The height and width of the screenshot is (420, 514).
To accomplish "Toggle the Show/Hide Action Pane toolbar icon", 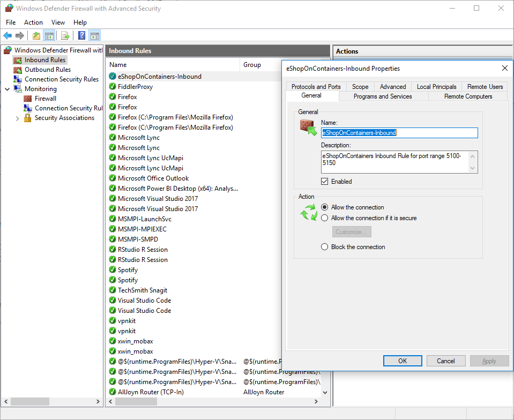I will 94,35.
